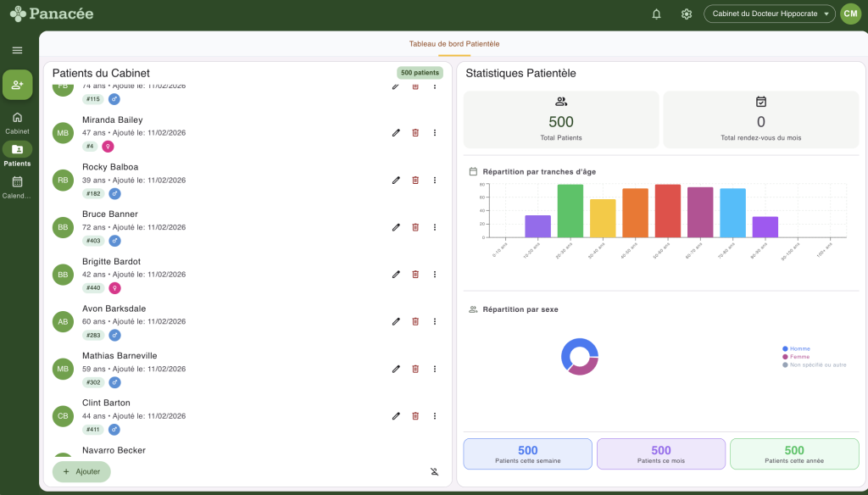
Task: Edit Miranda Bailey using the pencil icon
Action: pos(395,132)
